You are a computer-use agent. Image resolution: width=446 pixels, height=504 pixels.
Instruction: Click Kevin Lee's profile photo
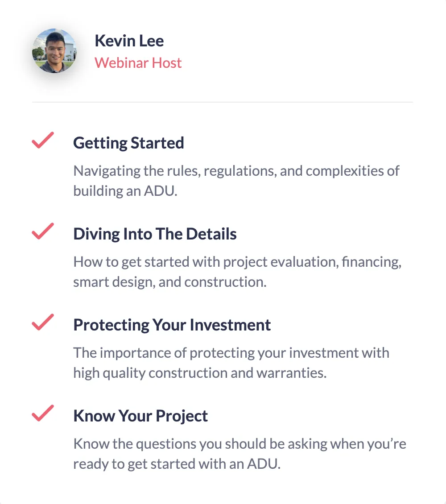54,51
